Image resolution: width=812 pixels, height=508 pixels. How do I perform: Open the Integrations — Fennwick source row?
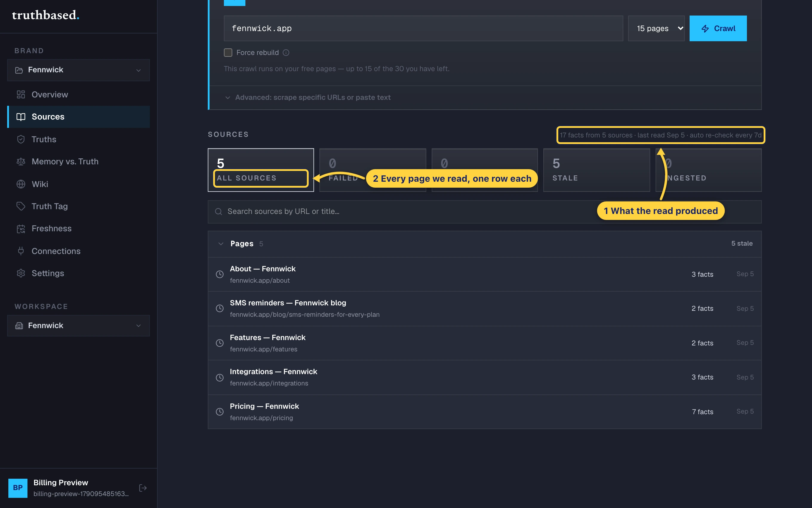point(485,377)
